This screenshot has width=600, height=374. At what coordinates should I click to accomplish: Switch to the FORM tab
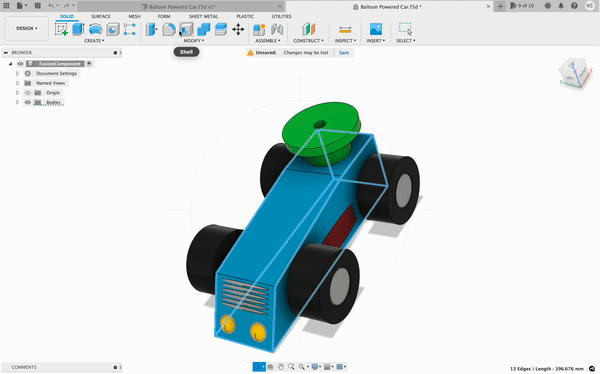tap(164, 16)
